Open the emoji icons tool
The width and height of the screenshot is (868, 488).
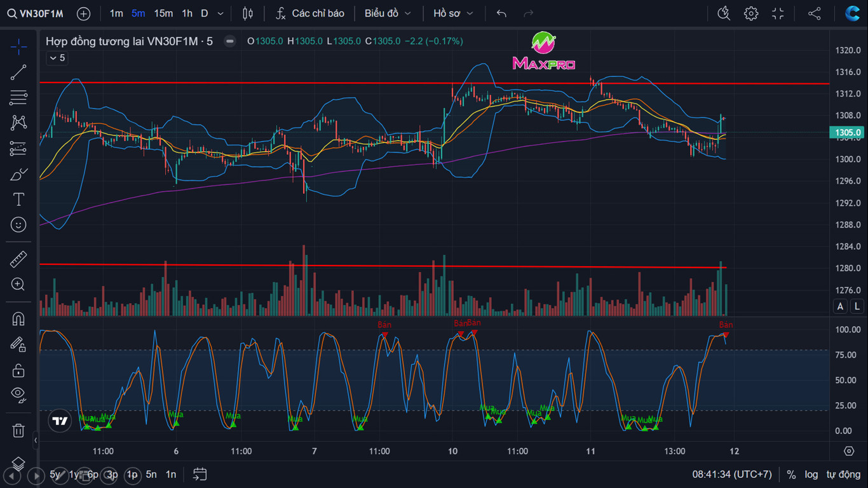(18, 225)
